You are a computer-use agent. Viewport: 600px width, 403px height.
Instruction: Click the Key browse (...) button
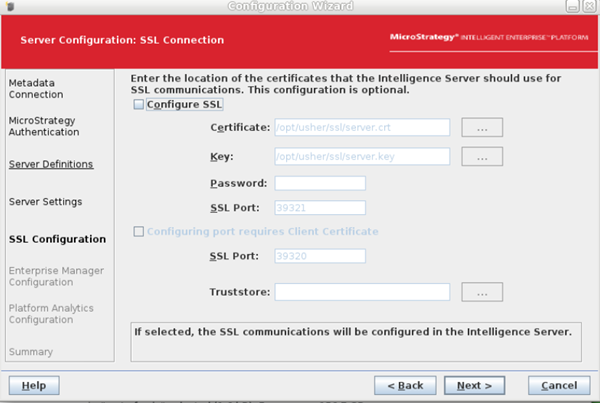pyautogui.click(x=482, y=157)
